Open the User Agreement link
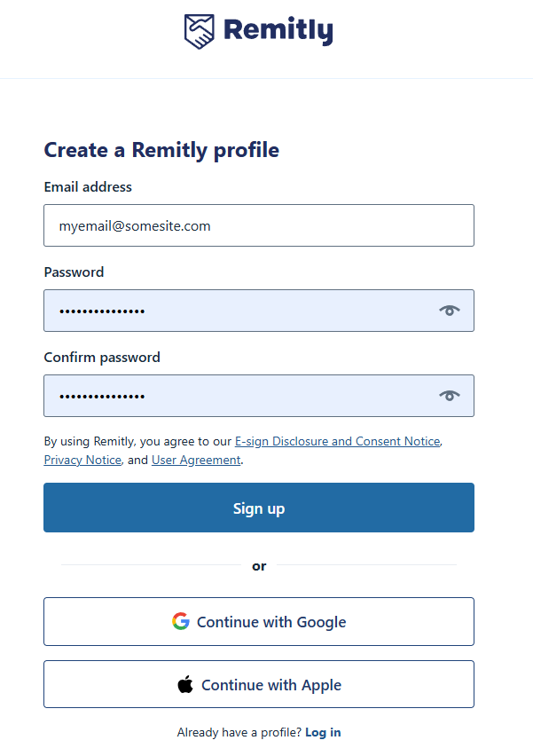533x756 pixels. tap(196, 460)
